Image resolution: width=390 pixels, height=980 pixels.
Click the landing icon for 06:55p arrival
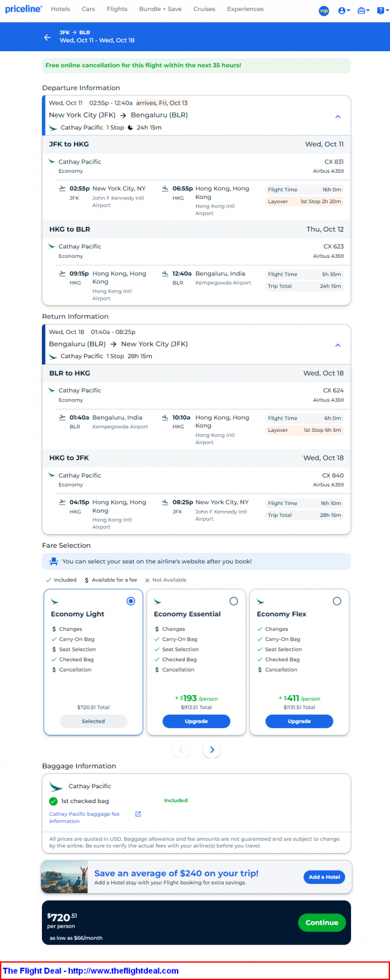pos(165,189)
